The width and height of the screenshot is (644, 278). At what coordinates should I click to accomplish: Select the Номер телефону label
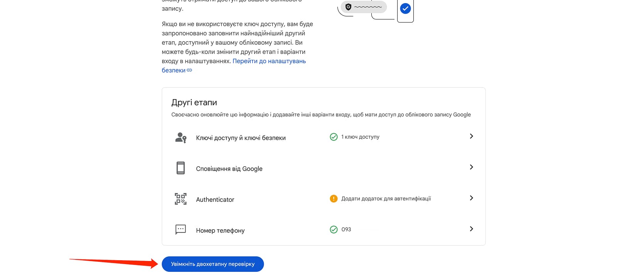tap(220, 231)
